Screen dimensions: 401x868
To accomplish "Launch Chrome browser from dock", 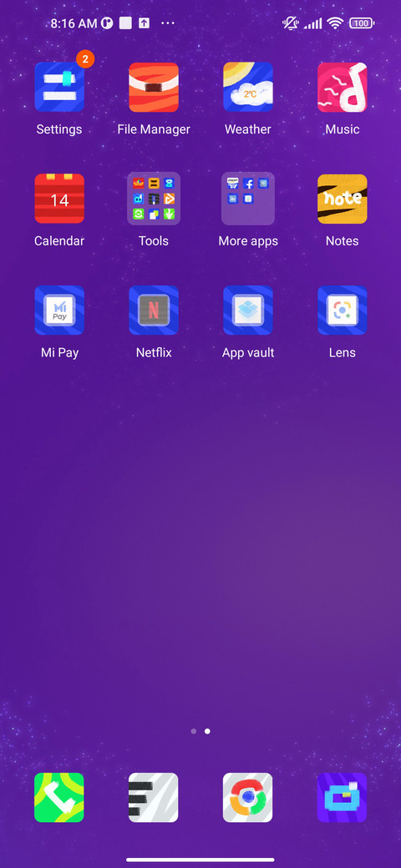I will pyautogui.click(x=247, y=797).
